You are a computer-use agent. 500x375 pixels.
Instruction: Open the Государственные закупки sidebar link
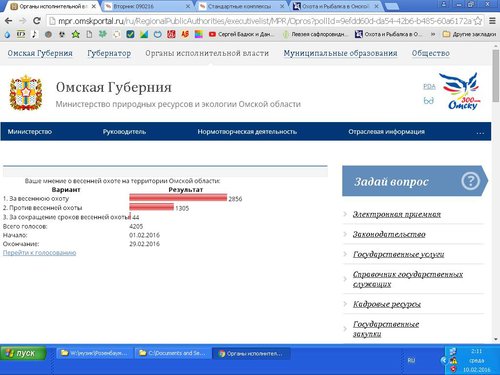point(386,329)
